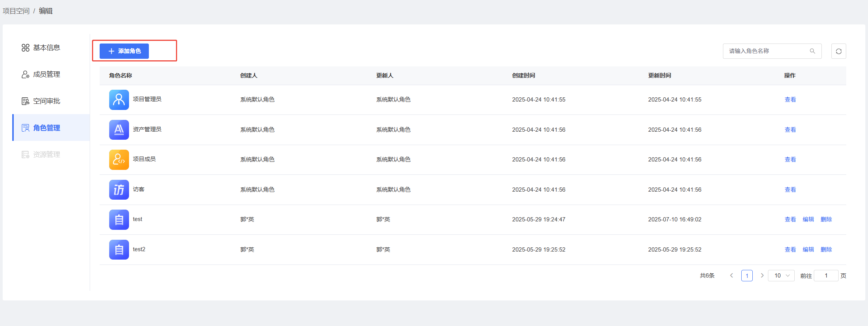Select 角色管理 in the sidebar

coord(51,128)
